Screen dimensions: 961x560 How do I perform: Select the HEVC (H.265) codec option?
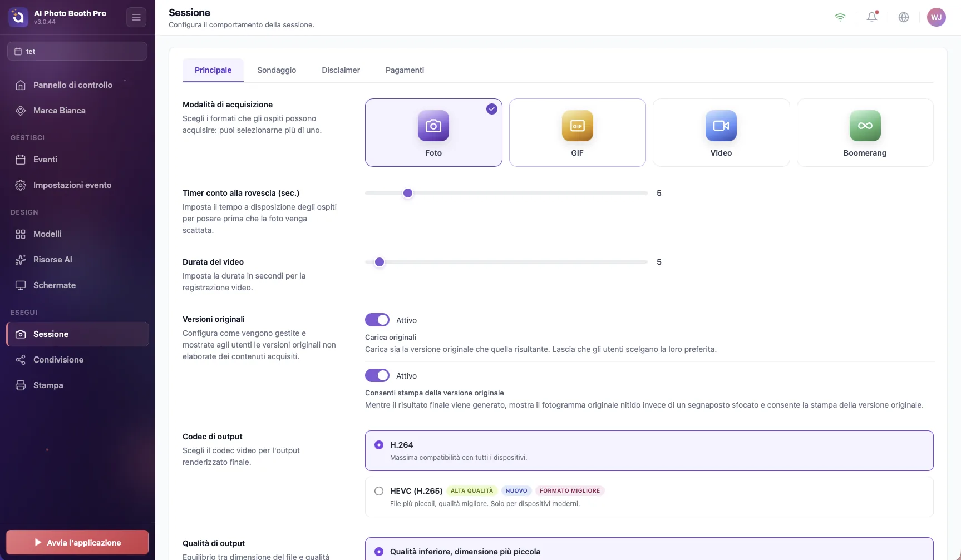coord(649,497)
